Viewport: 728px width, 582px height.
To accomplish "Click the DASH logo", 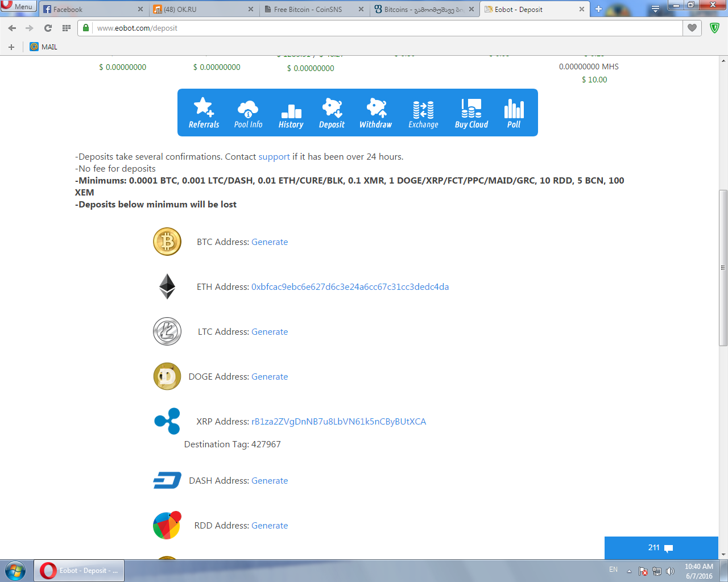I will click(x=167, y=480).
